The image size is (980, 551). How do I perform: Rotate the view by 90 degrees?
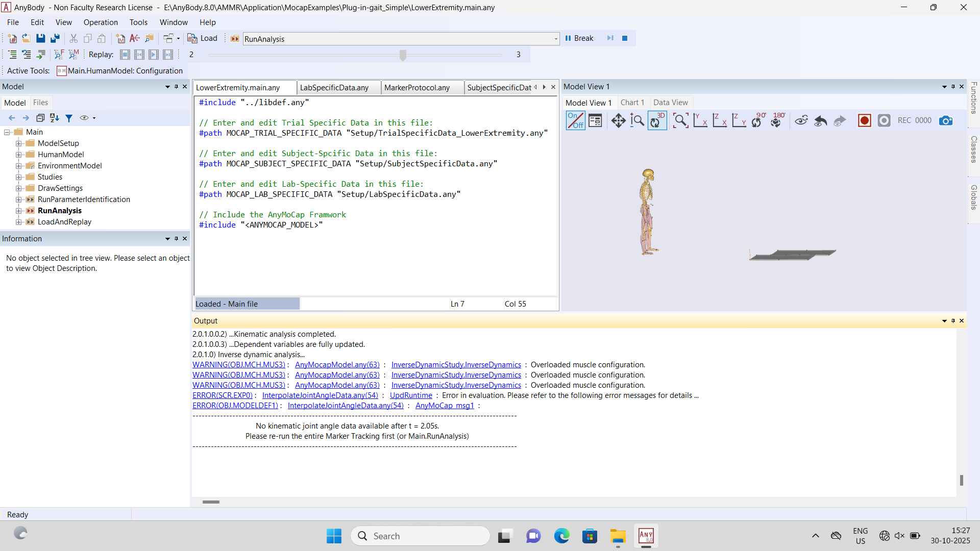pos(758,120)
